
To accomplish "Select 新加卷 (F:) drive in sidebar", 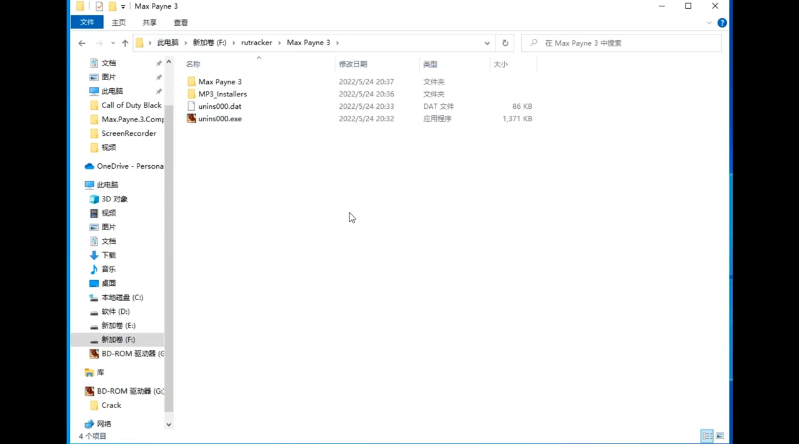I will (x=118, y=339).
